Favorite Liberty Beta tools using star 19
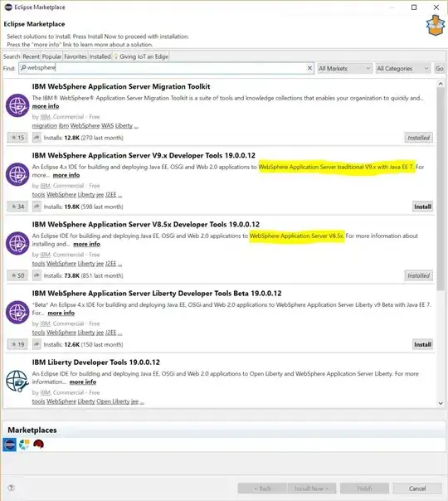Viewport: 448px width, 501px height. pyautogui.click(x=17, y=344)
